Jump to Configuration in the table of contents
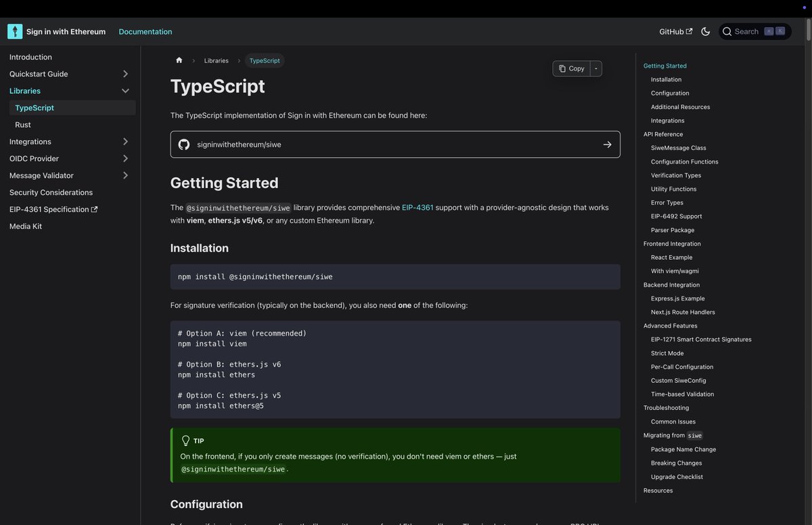This screenshot has width=812, height=525. pos(670,93)
